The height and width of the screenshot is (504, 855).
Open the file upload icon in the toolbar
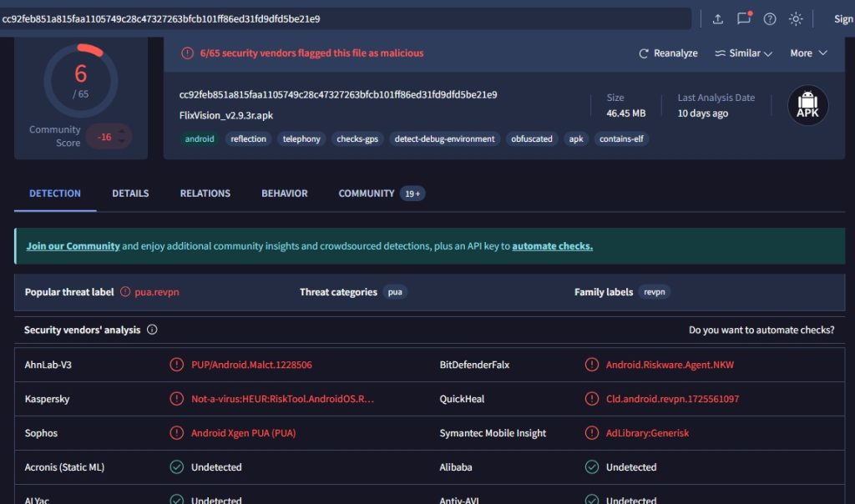[x=717, y=18]
